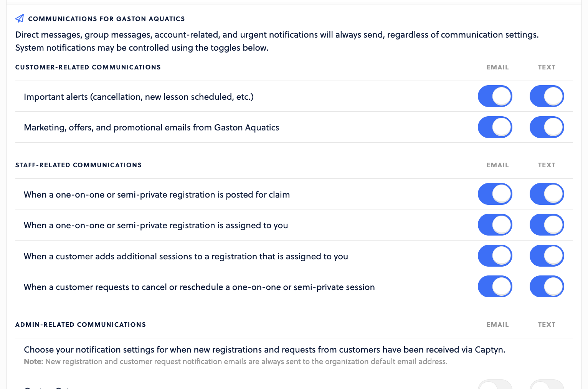588x389 pixels.
Task: Click the Communications for Gaston Aquatics heading
Action: coord(106,19)
